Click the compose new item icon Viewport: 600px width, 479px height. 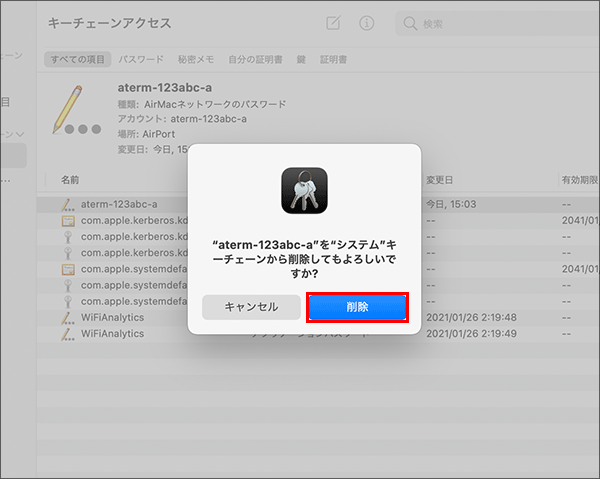click(x=333, y=22)
